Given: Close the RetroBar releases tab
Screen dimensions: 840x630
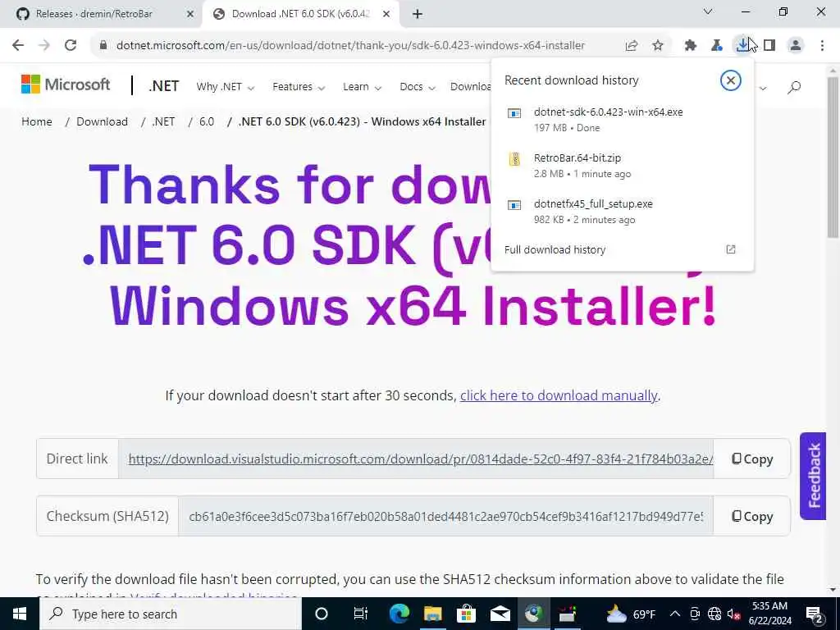Looking at the screenshot, I should click(x=189, y=15).
